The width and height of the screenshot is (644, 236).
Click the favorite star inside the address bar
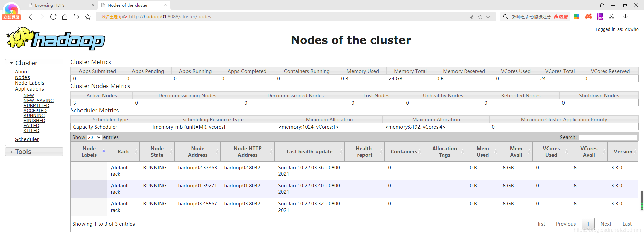coord(480,17)
